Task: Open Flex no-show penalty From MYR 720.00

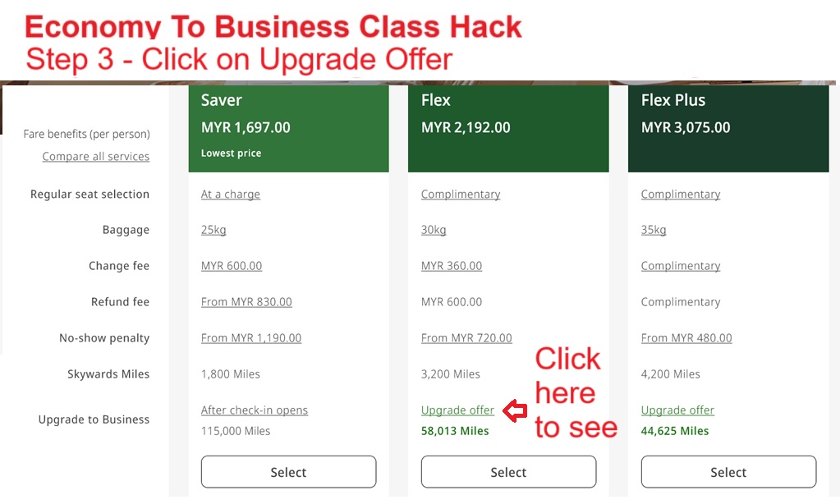Action: click(466, 338)
